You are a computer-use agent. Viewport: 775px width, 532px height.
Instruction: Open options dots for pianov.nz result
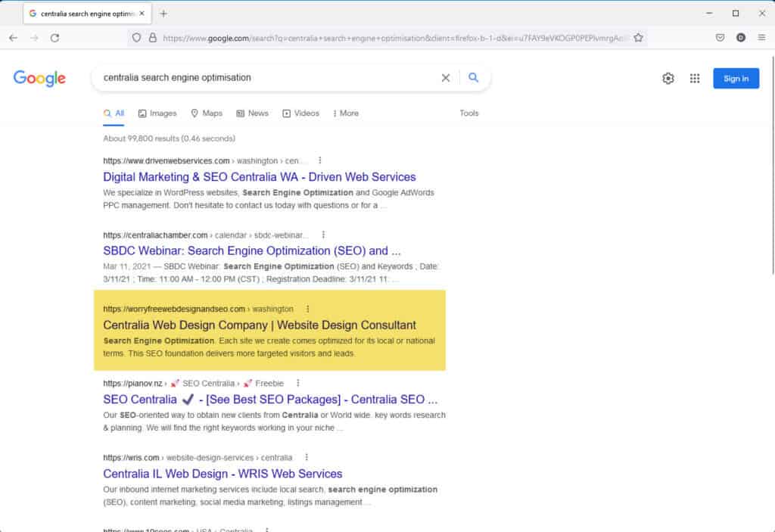[297, 383]
